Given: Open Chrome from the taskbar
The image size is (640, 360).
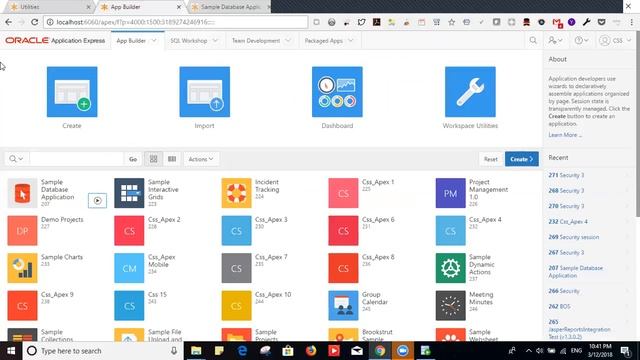Looking at the screenshot, I should [380, 351].
